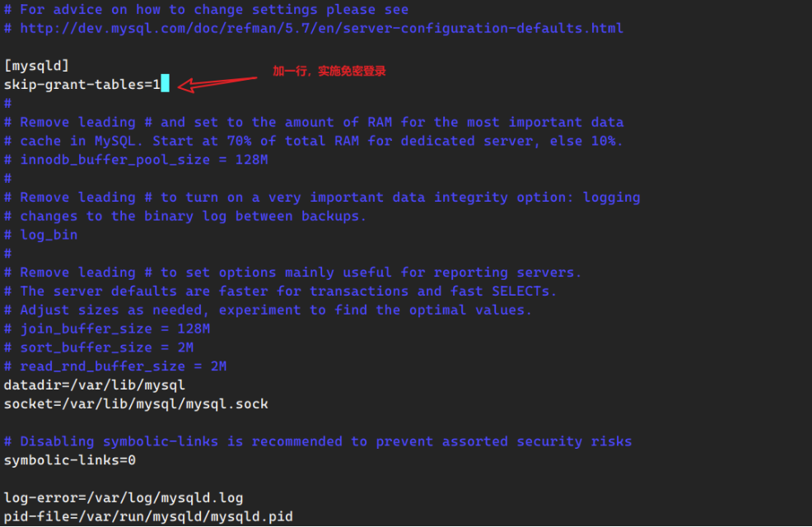Click the "For advice on how" comment
The width and height of the screenshot is (812, 527).
(x=214, y=9)
